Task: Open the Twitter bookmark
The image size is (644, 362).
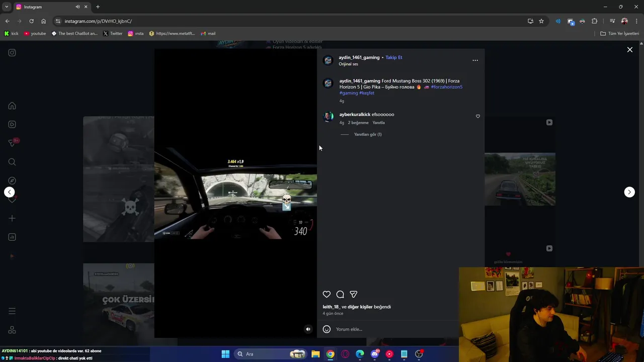Action: (113, 34)
